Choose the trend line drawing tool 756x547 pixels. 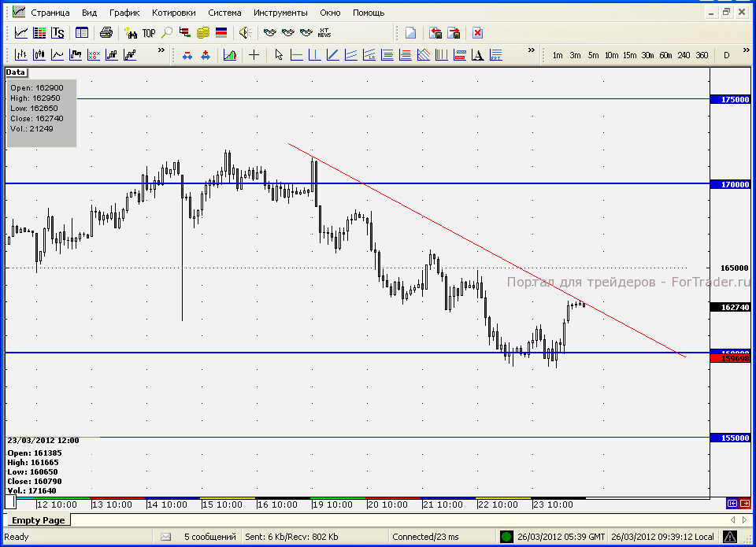[332, 55]
